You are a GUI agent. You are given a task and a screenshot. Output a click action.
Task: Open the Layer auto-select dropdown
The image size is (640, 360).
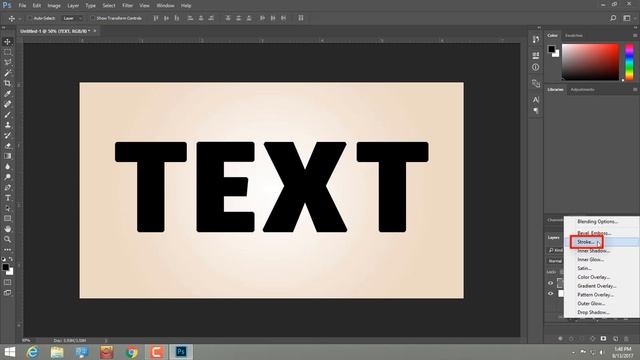coord(72,18)
